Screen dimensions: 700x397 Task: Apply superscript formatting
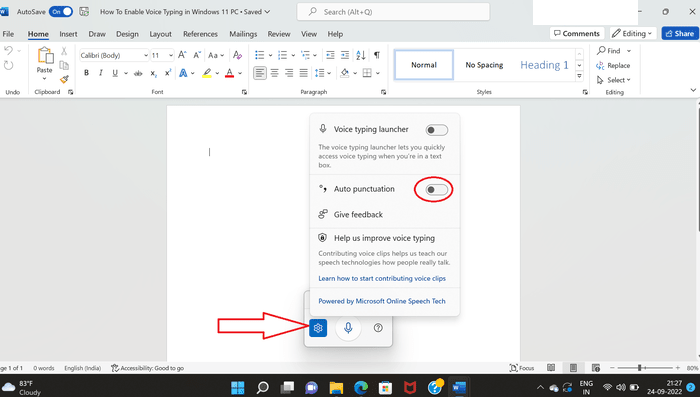[x=168, y=73]
